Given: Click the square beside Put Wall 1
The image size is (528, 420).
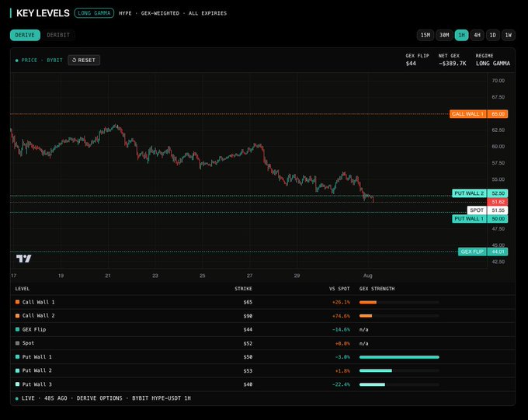Looking at the screenshot, I should click(17, 356).
